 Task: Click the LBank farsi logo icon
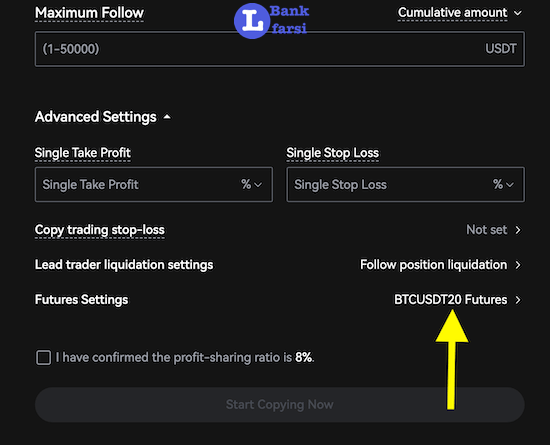(x=251, y=21)
